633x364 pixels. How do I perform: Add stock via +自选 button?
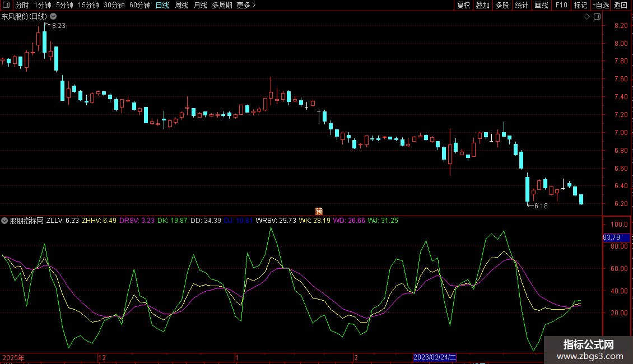click(x=601, y=5)
